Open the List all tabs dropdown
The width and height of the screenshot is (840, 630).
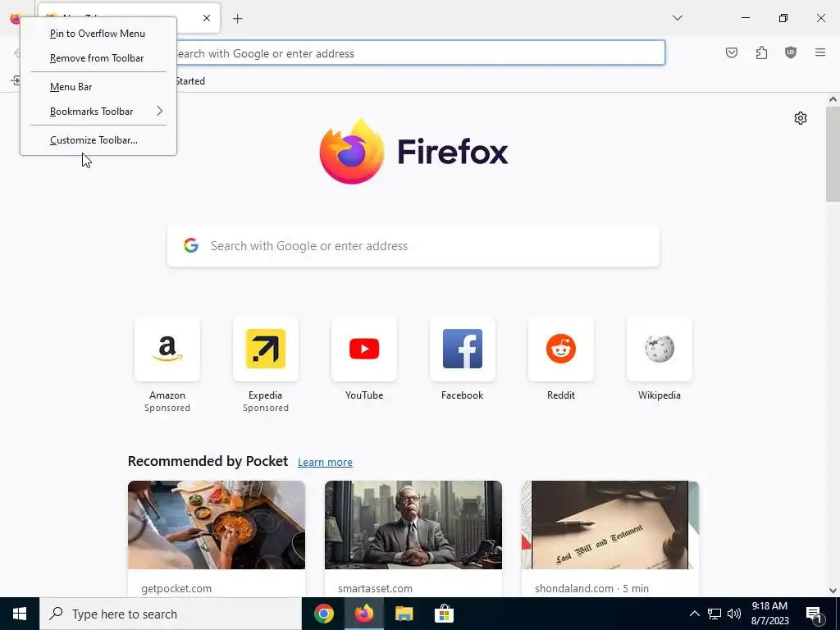click(677, 18)
